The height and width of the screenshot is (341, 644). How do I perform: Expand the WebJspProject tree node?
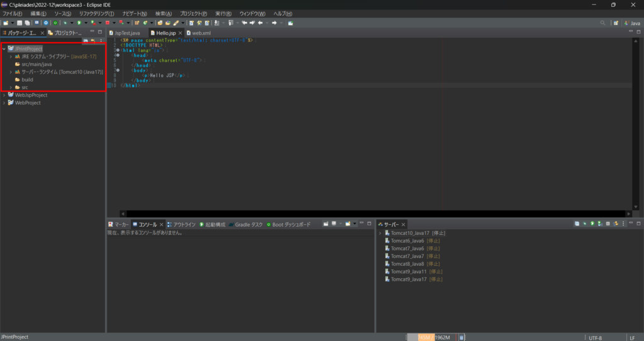4,95
